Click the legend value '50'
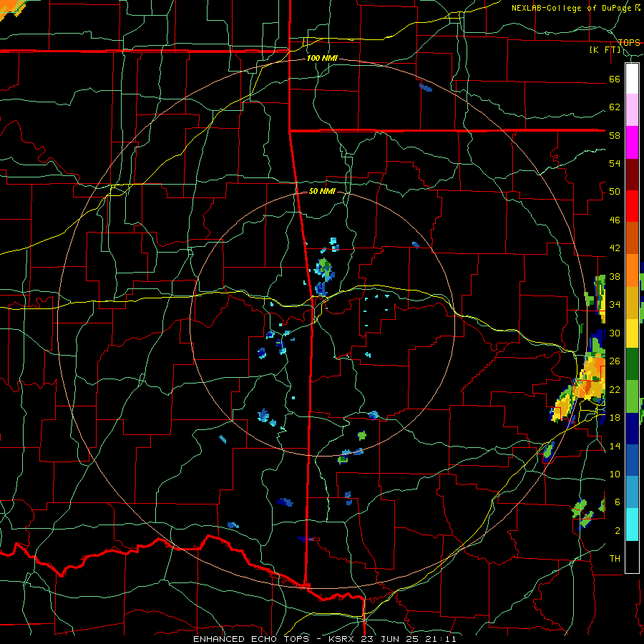644x644 pixels. [x=615, y=192]
